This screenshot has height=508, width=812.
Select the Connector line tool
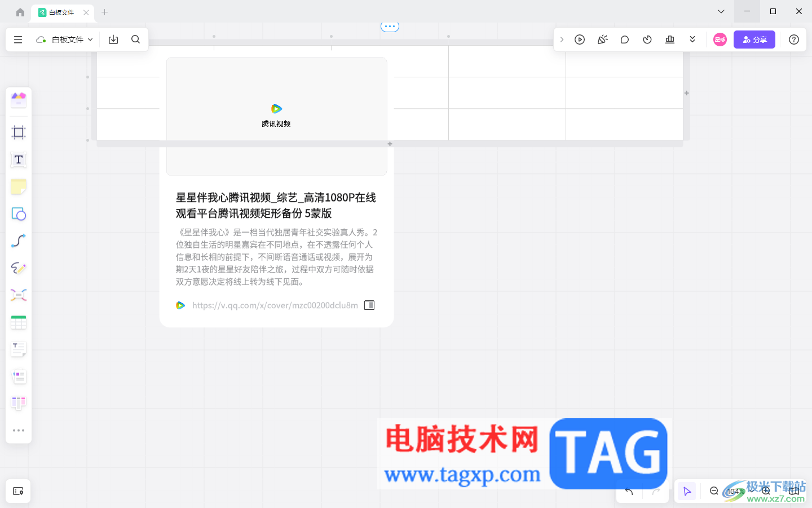[19, 241]
